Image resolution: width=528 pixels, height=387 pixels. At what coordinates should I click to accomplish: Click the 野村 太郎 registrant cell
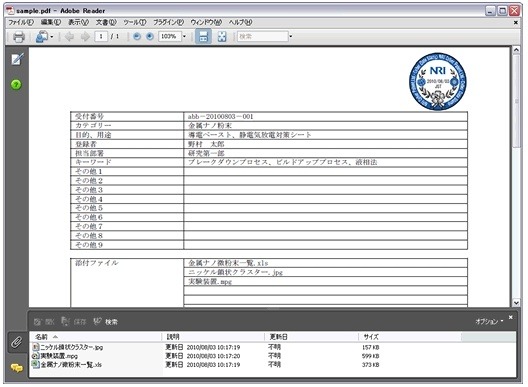325,144
